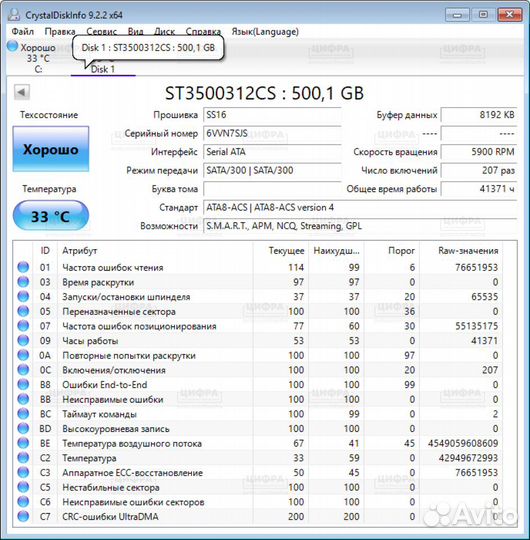This screenshot has height=540, width=530.
Task: Click the Raw-значения column header
Action: pos(468,251)
